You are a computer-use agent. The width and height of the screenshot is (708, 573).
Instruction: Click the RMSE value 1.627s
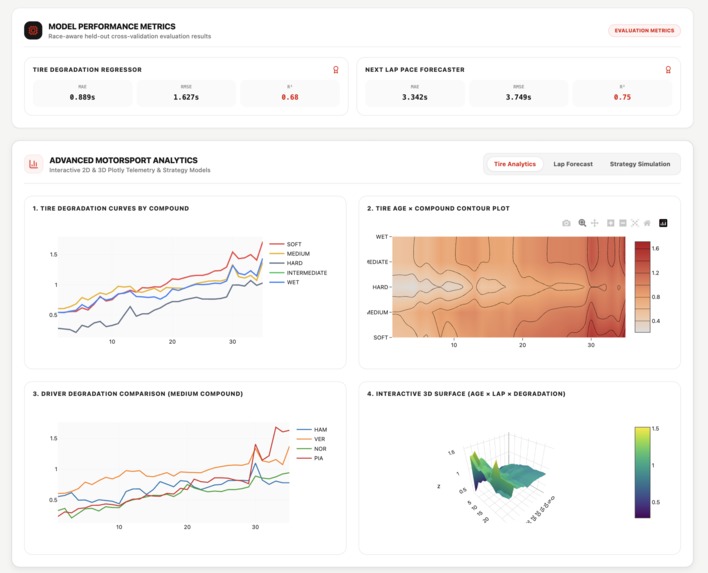(x=186, y=97)
